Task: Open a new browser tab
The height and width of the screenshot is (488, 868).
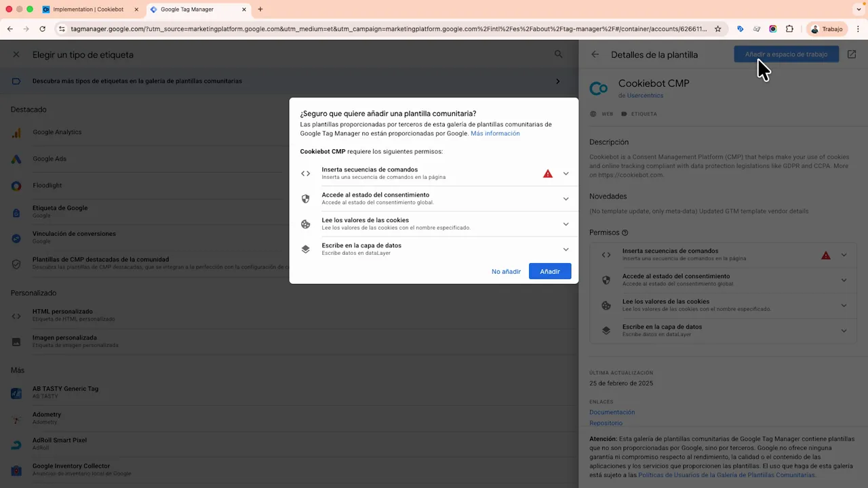Action: click(x=260, y=9)
